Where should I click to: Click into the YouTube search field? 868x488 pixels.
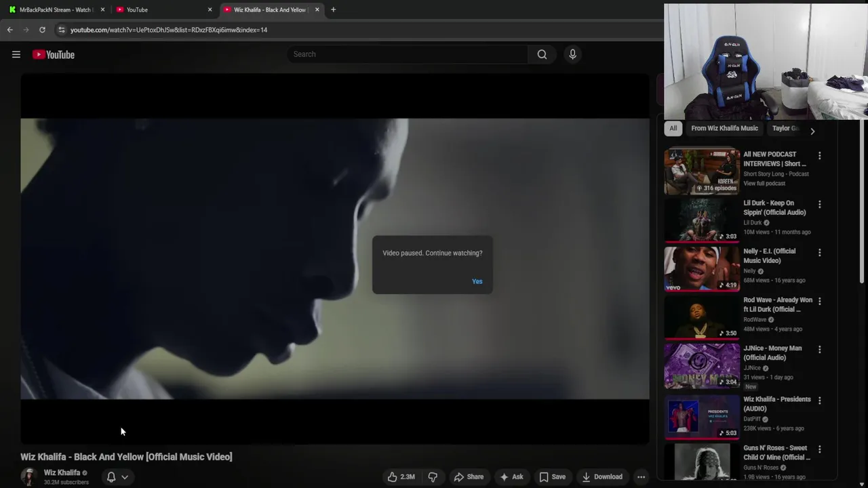(x=407, y=54)
